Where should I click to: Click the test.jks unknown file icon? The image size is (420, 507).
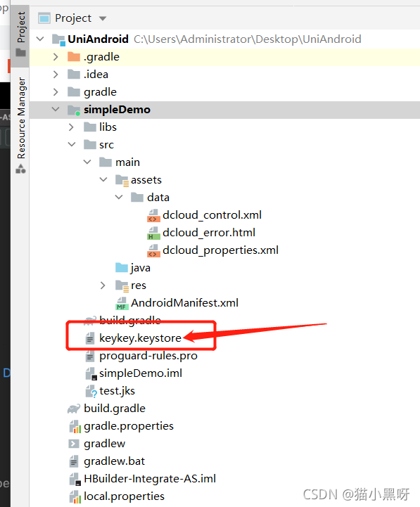91,391
